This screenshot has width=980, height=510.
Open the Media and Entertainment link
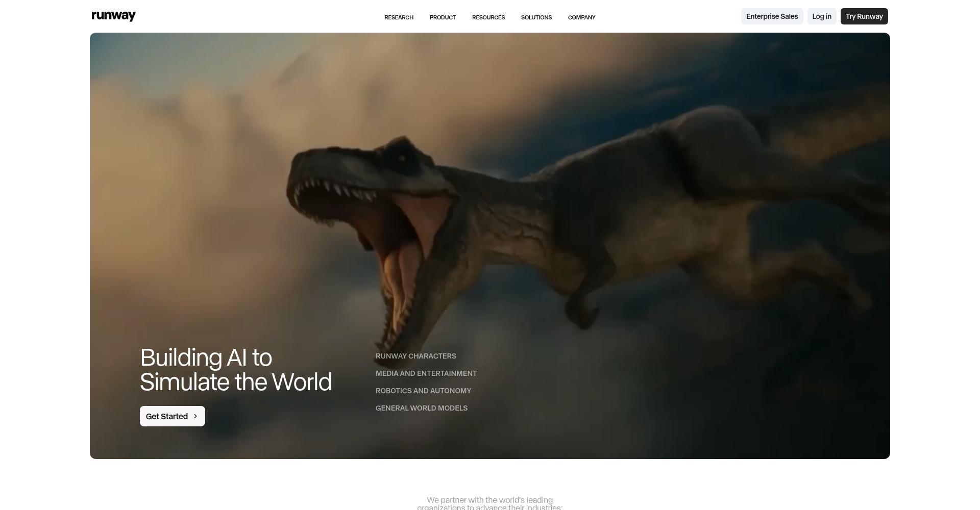[x=426, y=373]
